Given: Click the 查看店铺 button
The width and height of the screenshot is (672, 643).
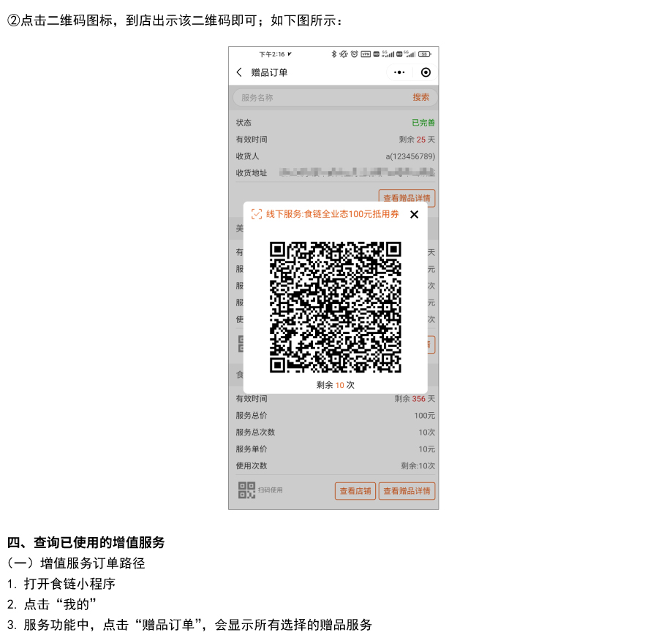Looking at the screenshot, I should coord(355,491).
